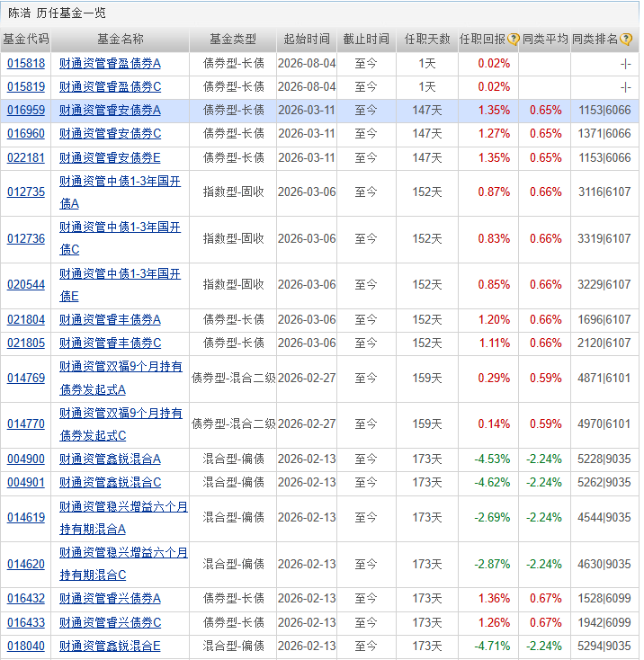Open fund 财通资管稳兴增益六个月持有期混合C
This screenshot has height=660, width=644.
[x=123, y=564]
